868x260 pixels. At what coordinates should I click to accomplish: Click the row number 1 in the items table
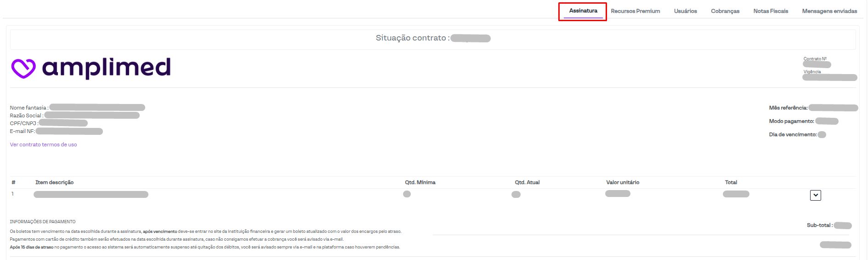[x=12, y=194]
